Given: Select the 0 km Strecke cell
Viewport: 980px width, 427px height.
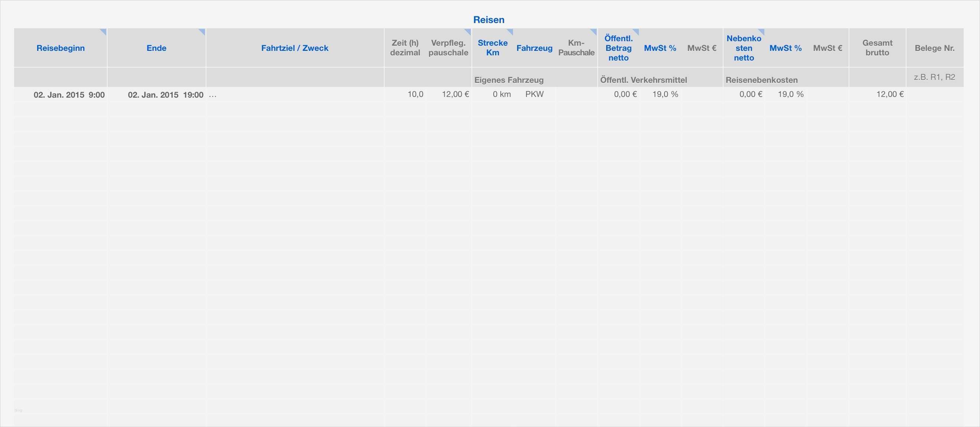Looking at the screenshot, I should pos(502,94).
